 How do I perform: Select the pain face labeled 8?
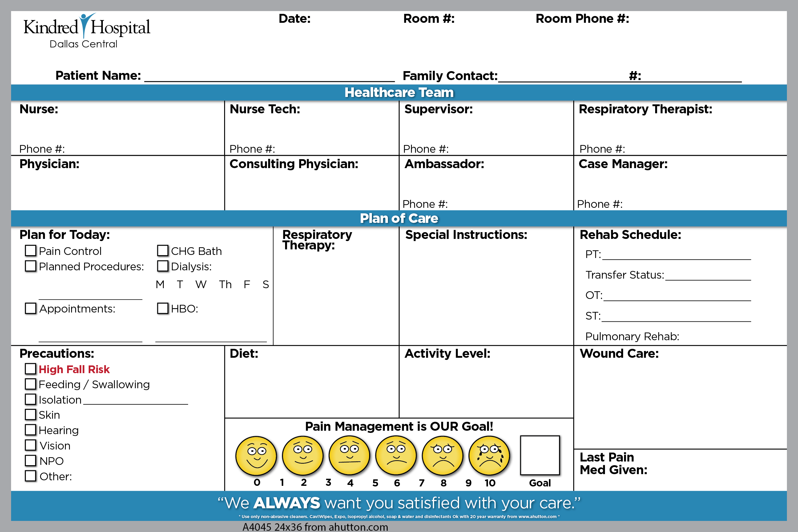pos(442,456)
